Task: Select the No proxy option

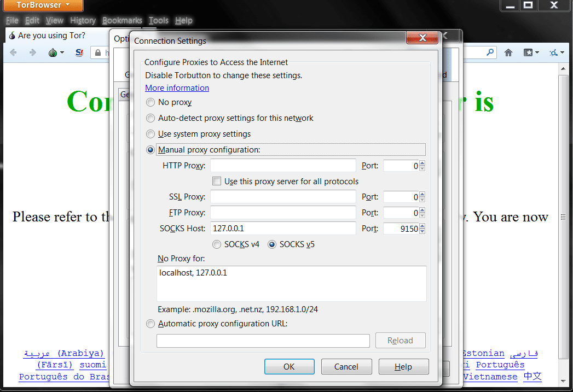Action: (150, 102)
